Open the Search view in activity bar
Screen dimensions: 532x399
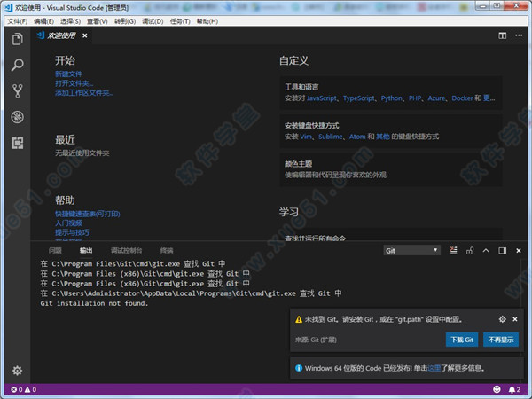tap(18, 65)
